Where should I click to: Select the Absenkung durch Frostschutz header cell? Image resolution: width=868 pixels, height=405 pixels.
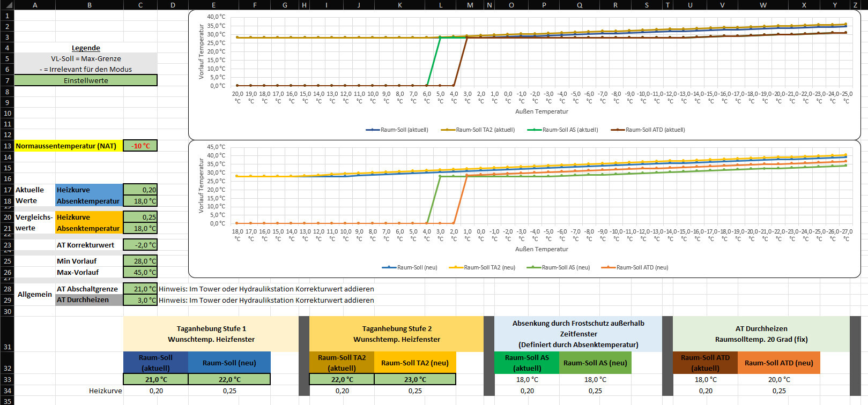578,334
